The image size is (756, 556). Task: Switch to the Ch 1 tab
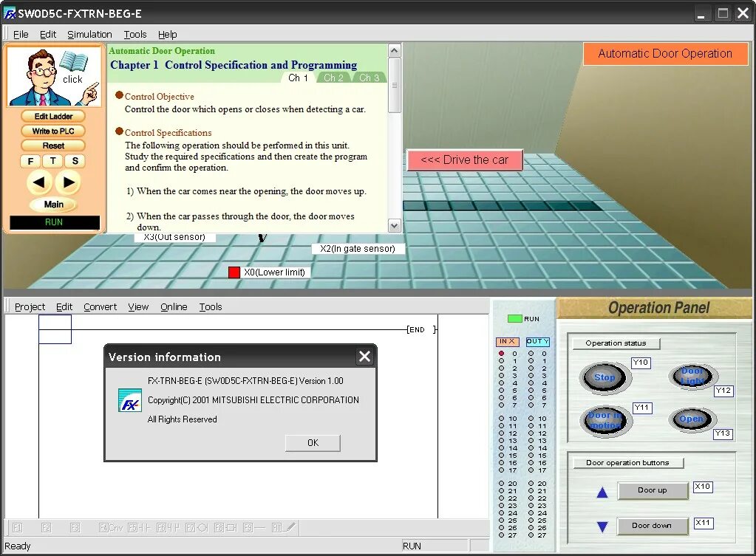coord(298,78)
